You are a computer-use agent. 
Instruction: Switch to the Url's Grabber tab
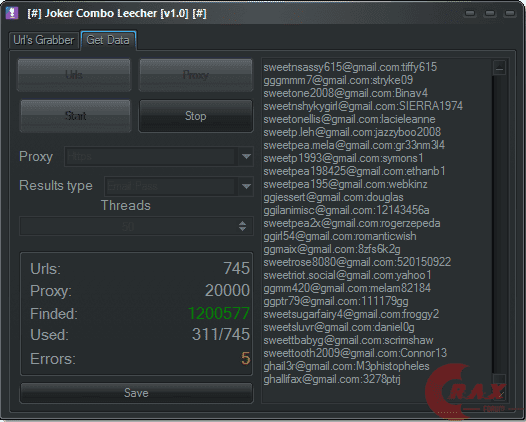tap(44, 40)
